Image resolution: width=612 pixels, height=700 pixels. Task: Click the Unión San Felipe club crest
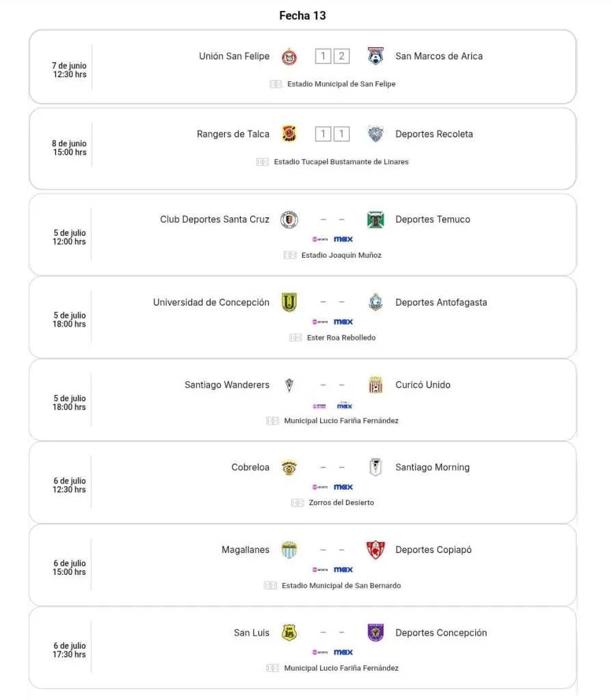coord(289,57)
